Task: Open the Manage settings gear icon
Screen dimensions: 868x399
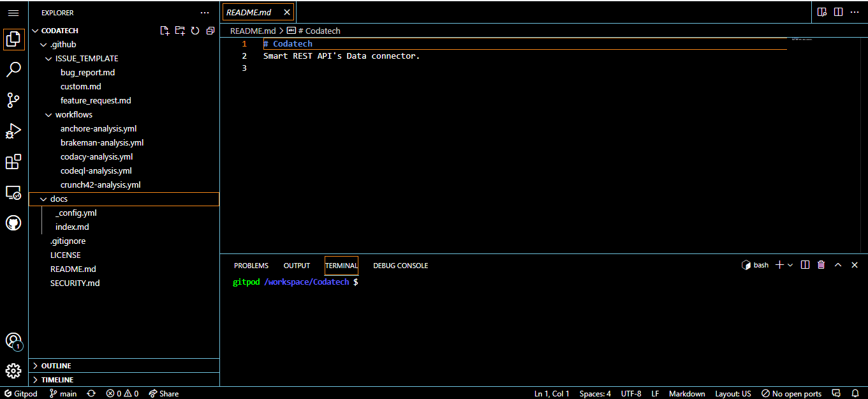Action: pyautogui.click(x=13, y=371)
